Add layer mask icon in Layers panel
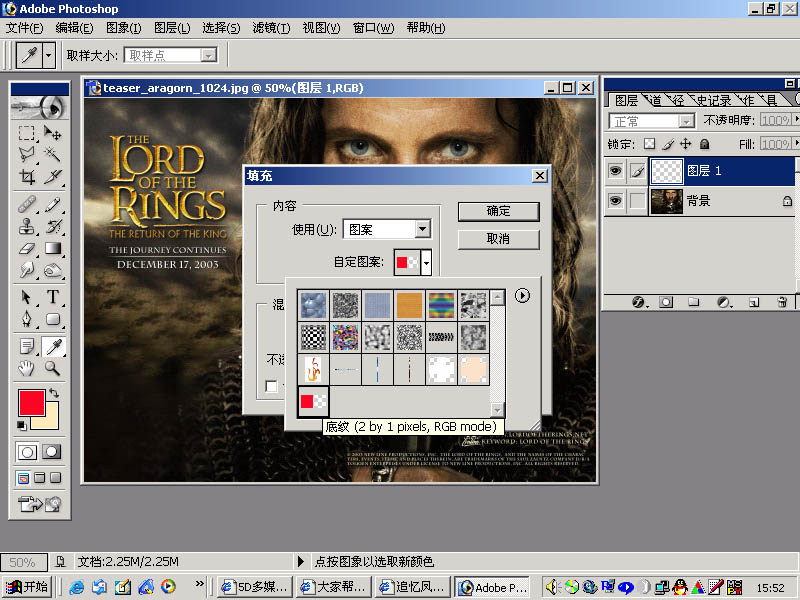800x600 pixels. (x=666, y=302)
